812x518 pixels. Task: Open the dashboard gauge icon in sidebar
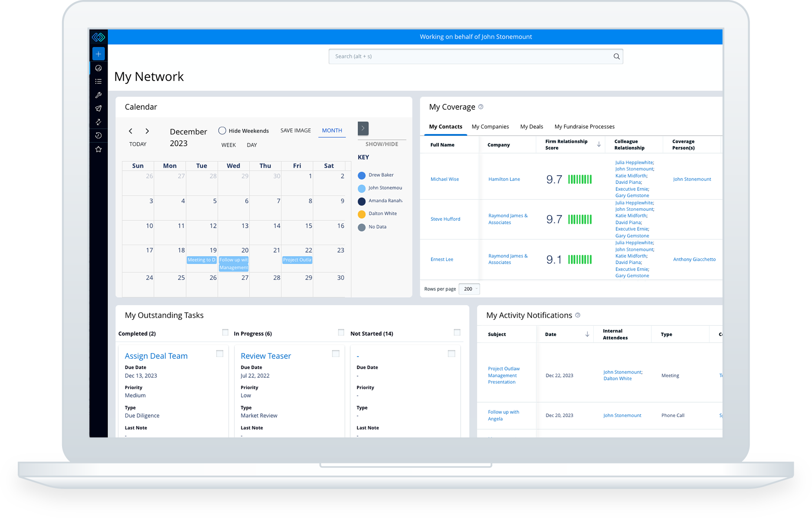[x=99, y=68]
